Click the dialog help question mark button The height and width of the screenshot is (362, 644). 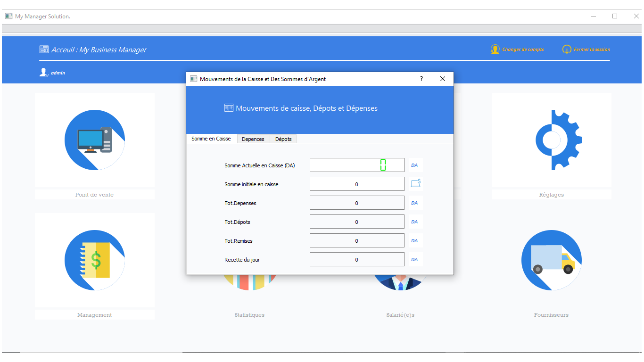coord(421,79)
